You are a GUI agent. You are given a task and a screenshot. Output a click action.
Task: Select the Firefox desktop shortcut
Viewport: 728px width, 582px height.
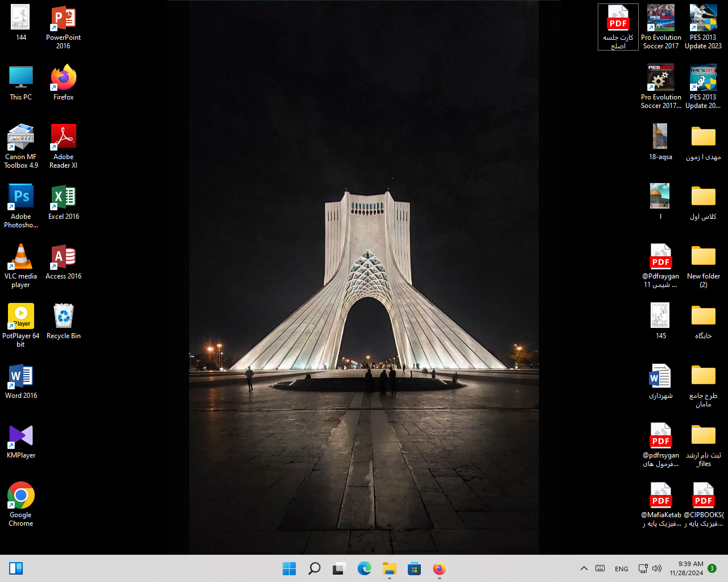[63, 82]
